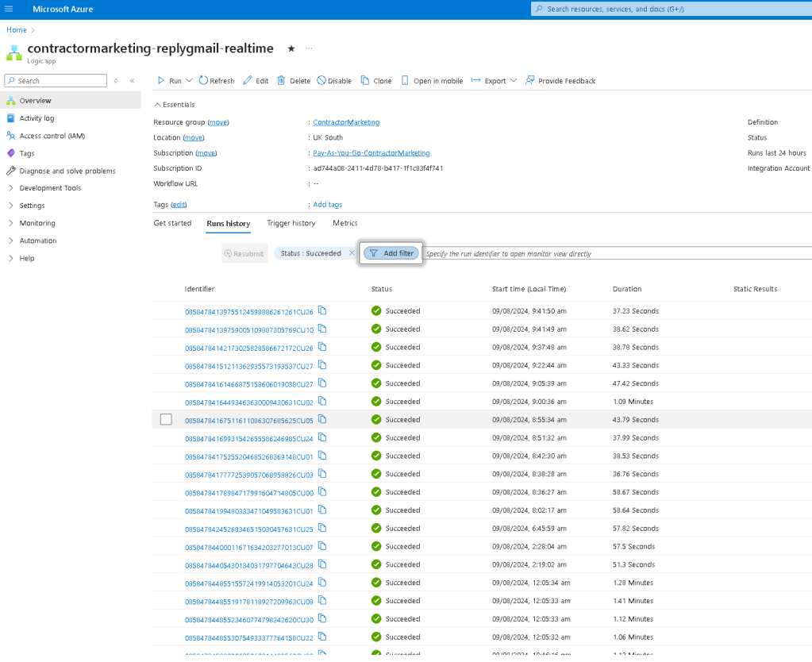Click the Add filter button
Image resolution: width=812 pixels, height=662 pixels.
[391, 253]
